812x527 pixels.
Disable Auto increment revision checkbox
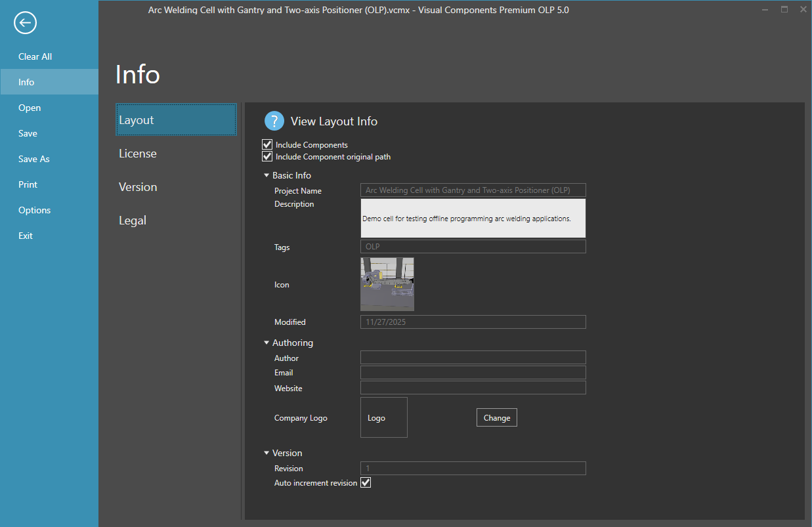click(x=366, y=483)
